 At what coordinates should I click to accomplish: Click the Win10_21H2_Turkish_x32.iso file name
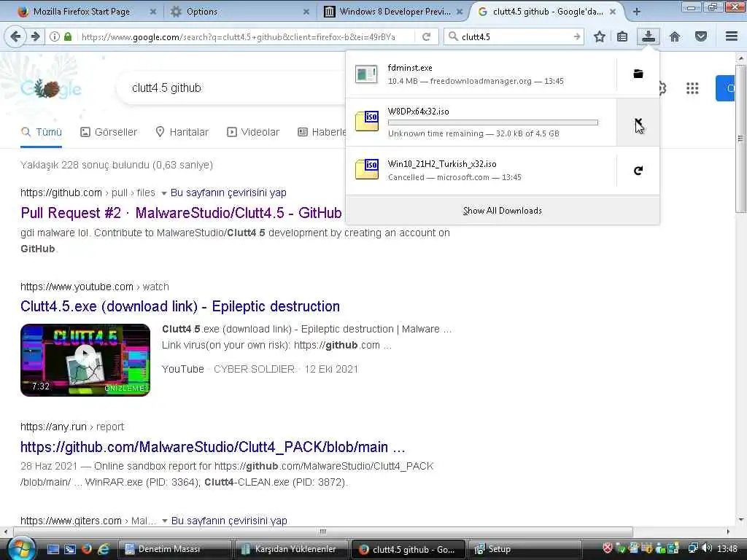pyautogui.click(x=441, y=164)
